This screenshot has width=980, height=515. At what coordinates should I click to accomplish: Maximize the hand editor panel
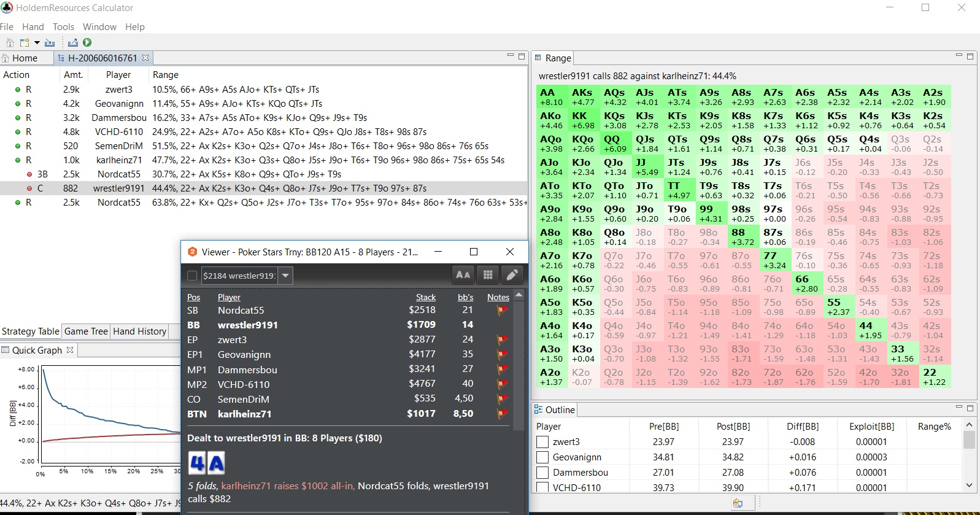(x=522, y=56)
